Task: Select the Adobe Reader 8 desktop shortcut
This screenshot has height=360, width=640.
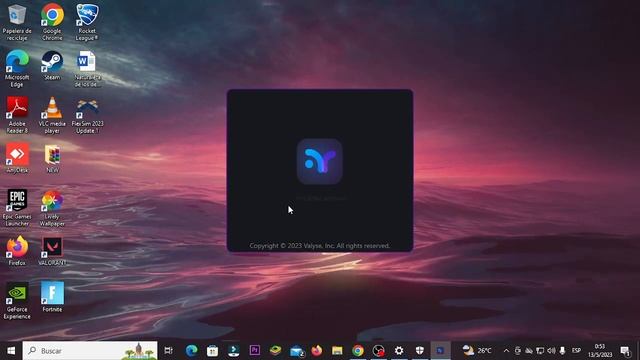Action: (x=17, y=115)
